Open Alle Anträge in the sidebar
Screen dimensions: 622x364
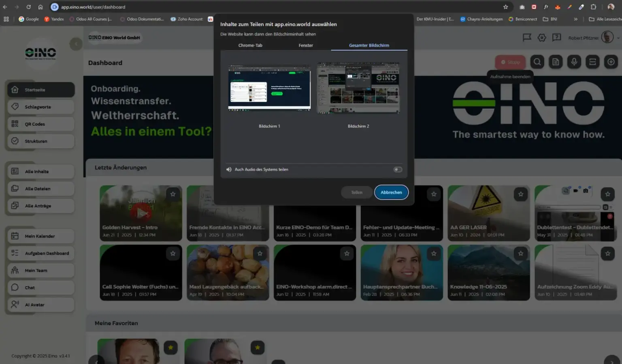tap(41, 206)
